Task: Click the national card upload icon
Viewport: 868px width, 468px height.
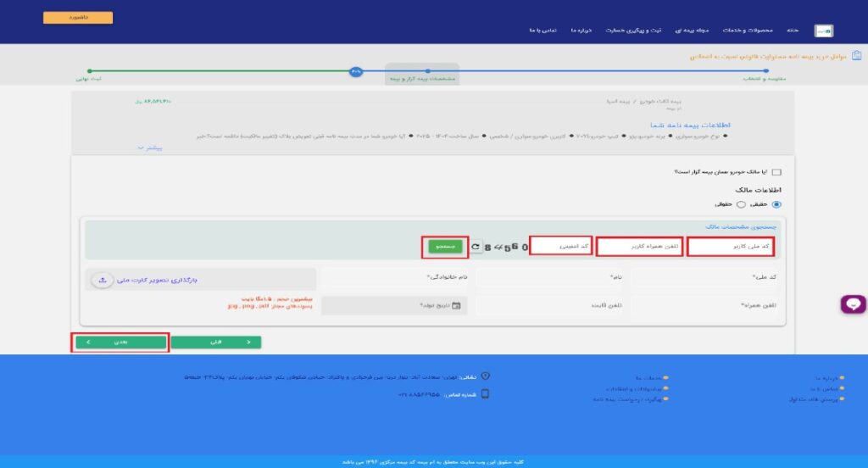Action: [102, 279]
